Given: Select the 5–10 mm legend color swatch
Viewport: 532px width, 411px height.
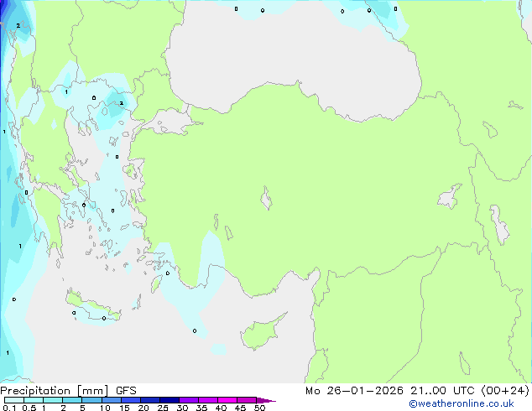Looking at the screenshot, I should pos(91,400).
